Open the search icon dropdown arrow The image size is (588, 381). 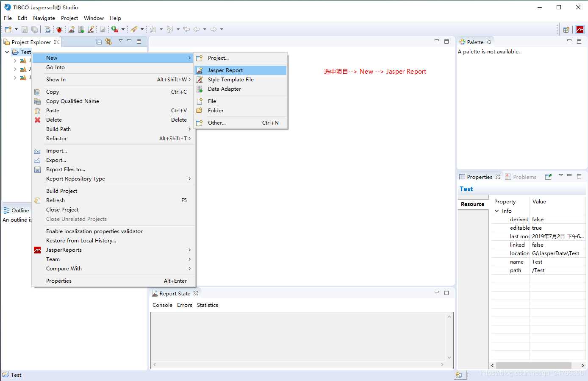(142, 29)
